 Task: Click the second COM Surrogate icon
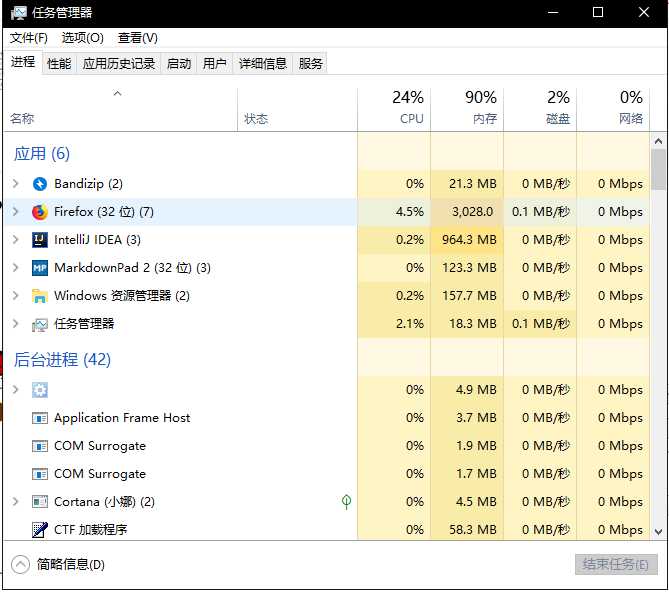pyautogui.click(x=40, y=474)
